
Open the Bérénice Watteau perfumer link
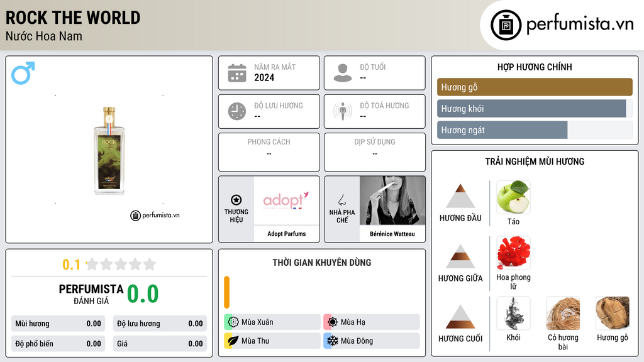pos(392,234)
